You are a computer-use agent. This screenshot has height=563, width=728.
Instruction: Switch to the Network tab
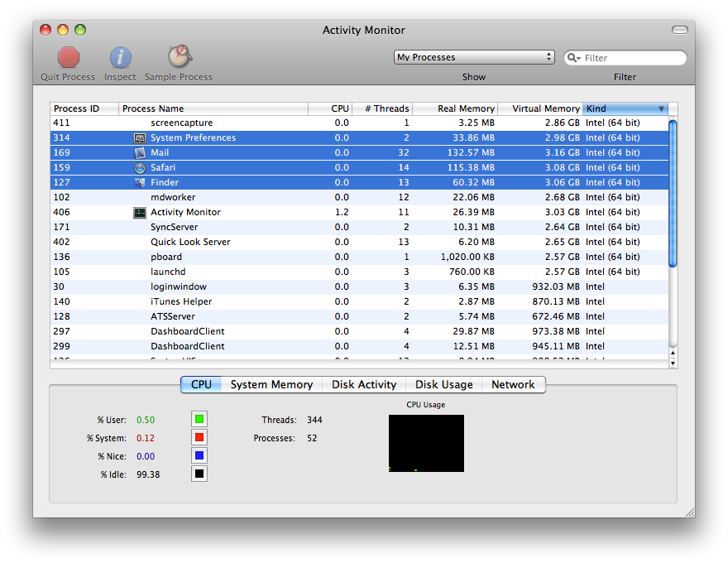click(x=513, y=385)
